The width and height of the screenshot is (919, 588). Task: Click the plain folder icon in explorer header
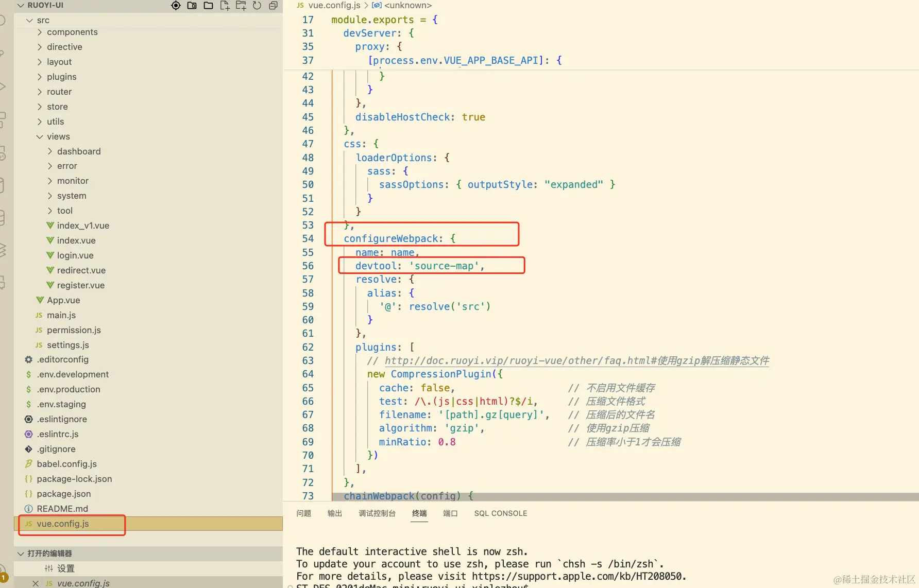pyautogui.click(x=209, y=6)
